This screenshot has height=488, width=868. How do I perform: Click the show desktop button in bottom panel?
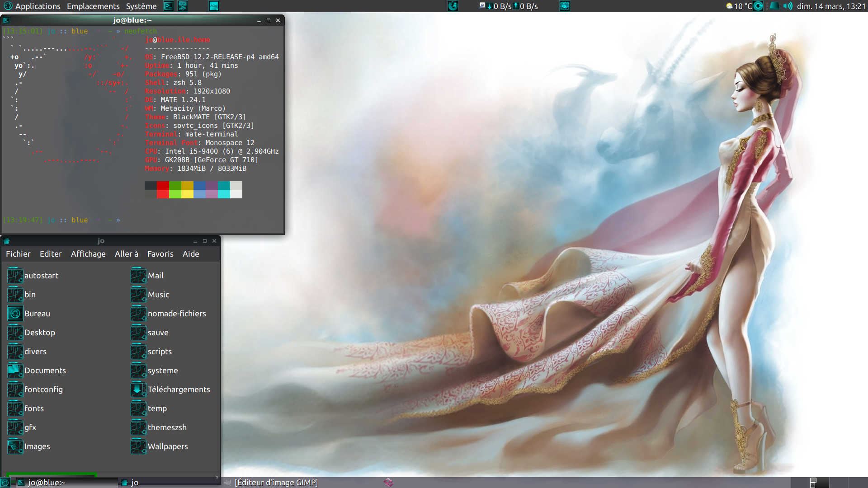click(x=5, y=483)
